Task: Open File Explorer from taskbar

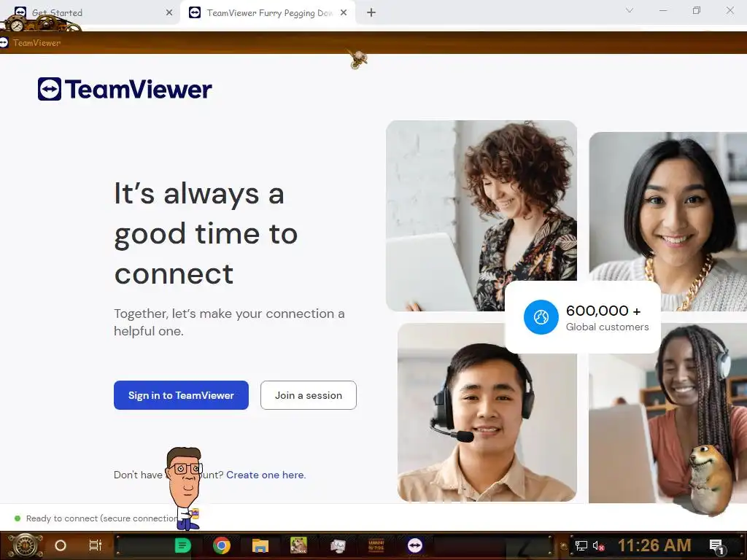Action: click(260, 545)
